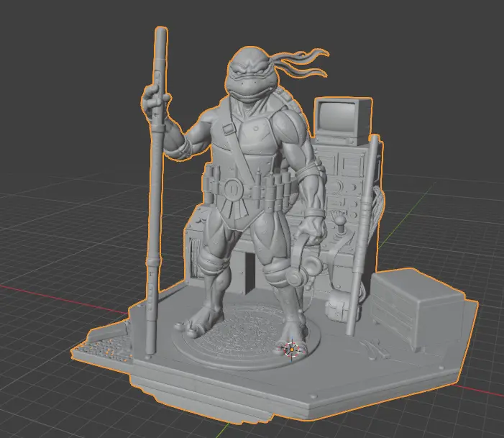Click the toolbox on the statue base
The width and height of the screenshot is (504, 438).
(x=418, y=309)
